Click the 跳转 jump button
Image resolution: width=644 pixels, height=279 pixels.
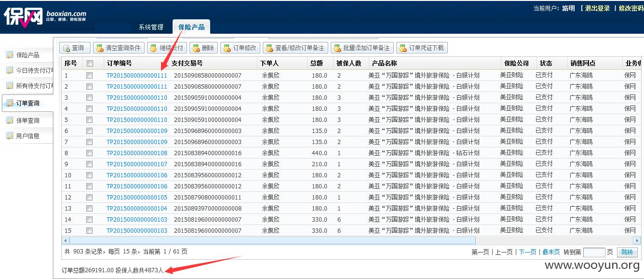pyautogui.click(x=627, y=252)
